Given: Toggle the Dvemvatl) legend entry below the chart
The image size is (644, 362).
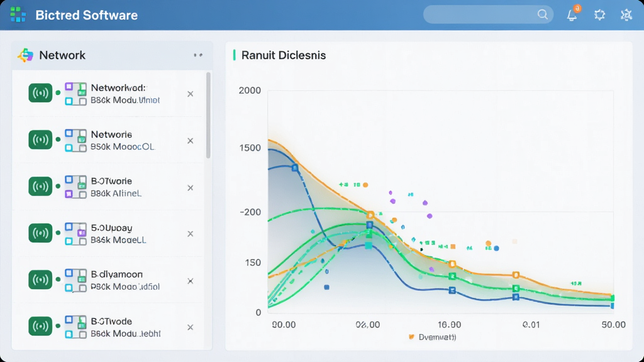Looking at the screenshot, I should 432,337.
